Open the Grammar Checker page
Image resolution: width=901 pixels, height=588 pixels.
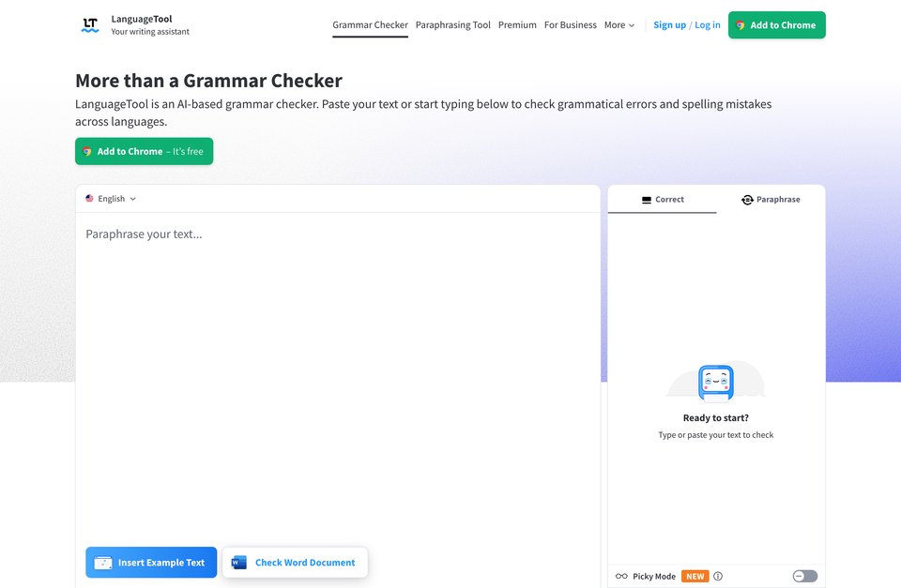(x=370, y=25)
